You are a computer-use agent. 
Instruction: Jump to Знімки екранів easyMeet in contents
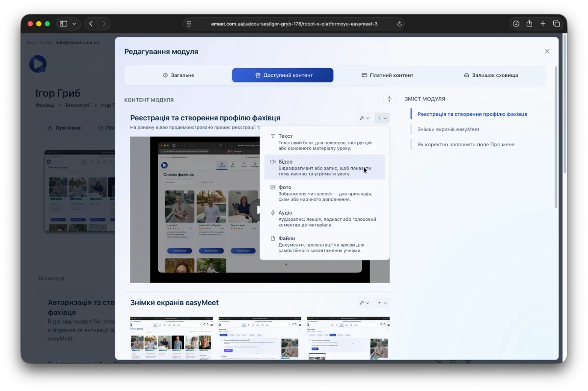(x=448, y=129)
